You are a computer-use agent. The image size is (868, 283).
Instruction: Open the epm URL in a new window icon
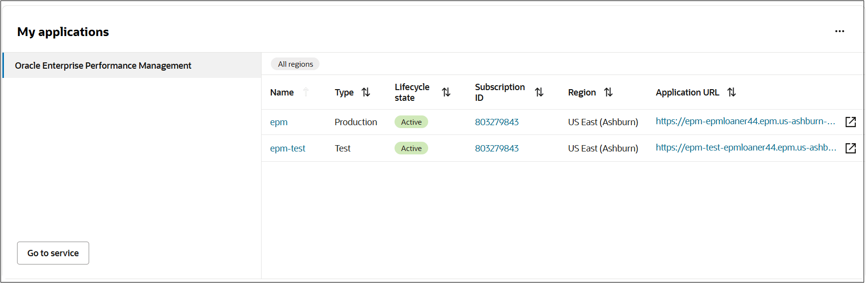[x=850, y=122]
